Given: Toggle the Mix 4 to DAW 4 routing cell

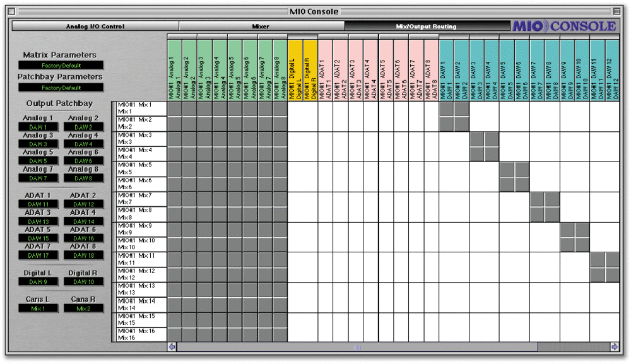Looking at the screenshot, I should pos(492,154).
